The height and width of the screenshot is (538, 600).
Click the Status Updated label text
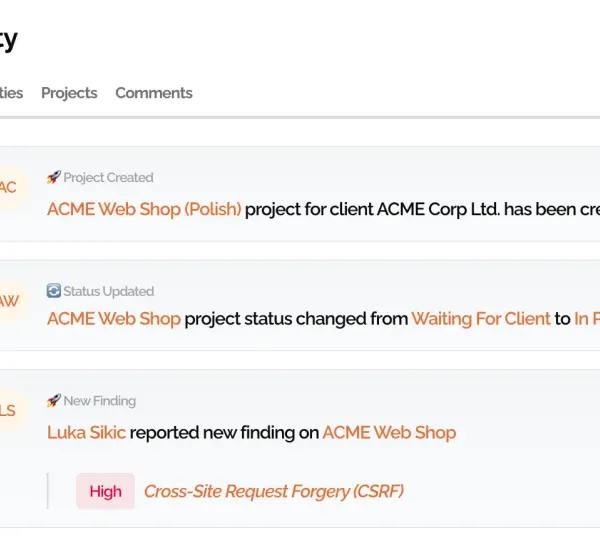point(108,291)
